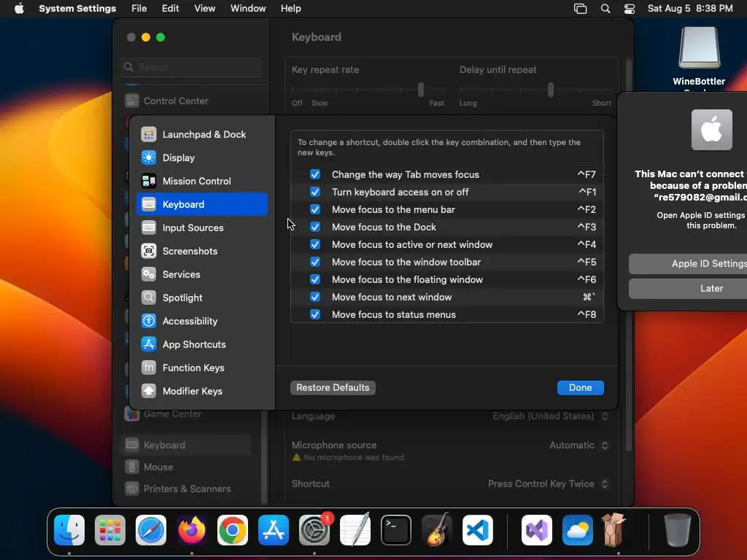This screenshot has width=747, height=560.
Task: Open the Edit menu
Action: 170,9
